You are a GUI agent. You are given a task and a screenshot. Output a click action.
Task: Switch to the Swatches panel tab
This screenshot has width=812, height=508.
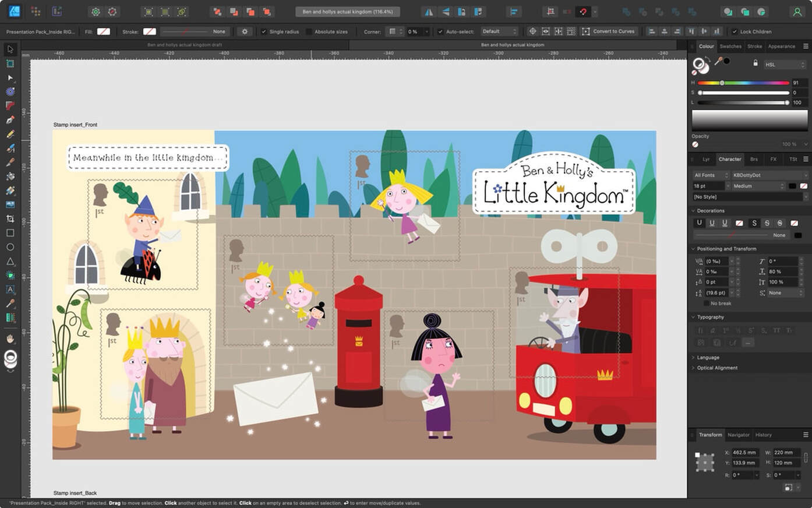730,46
